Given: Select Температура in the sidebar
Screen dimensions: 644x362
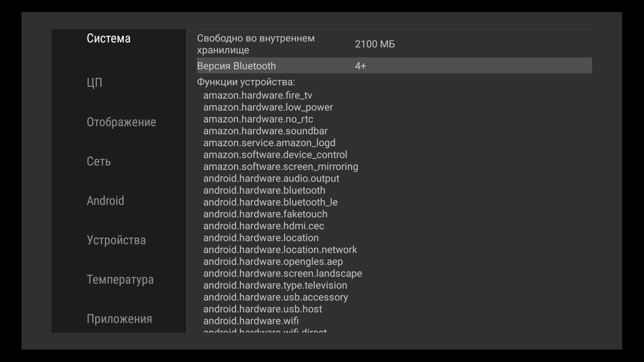Looking at the screenshot, I should 120,280.
